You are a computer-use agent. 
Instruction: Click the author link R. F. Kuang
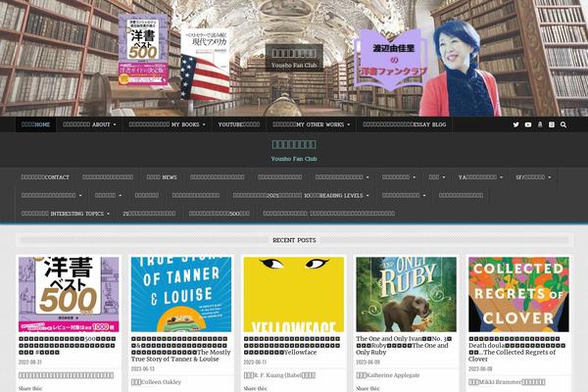[279, 375]
